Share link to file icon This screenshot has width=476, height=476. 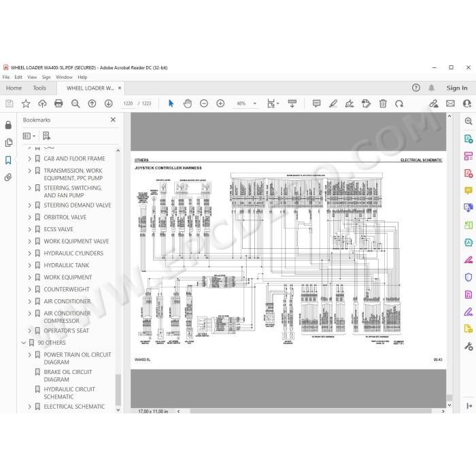point(434,104)
